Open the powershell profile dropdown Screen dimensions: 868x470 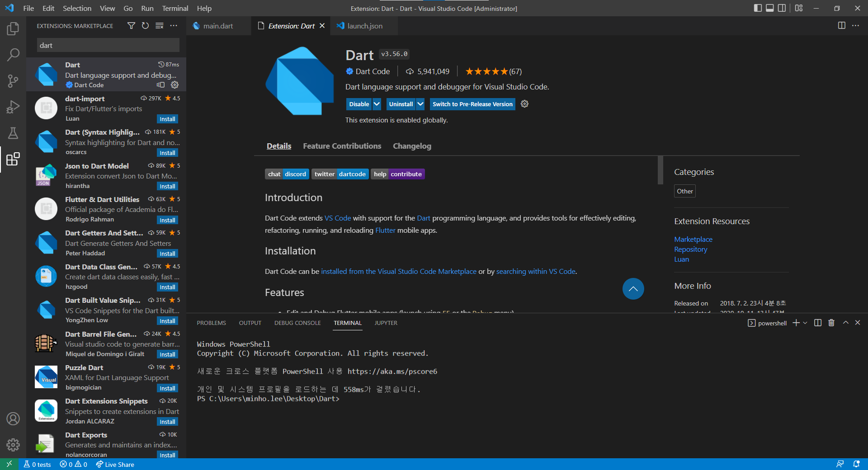click(x=804, y=323)
